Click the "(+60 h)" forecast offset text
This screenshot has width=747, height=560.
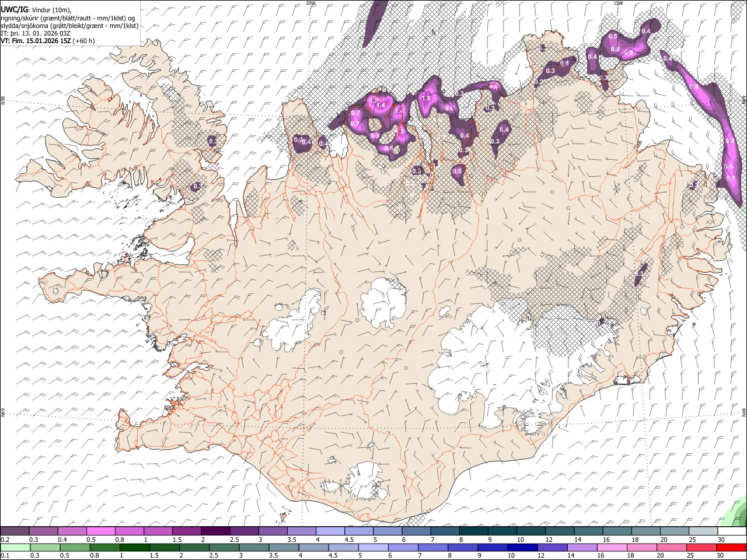84,41
